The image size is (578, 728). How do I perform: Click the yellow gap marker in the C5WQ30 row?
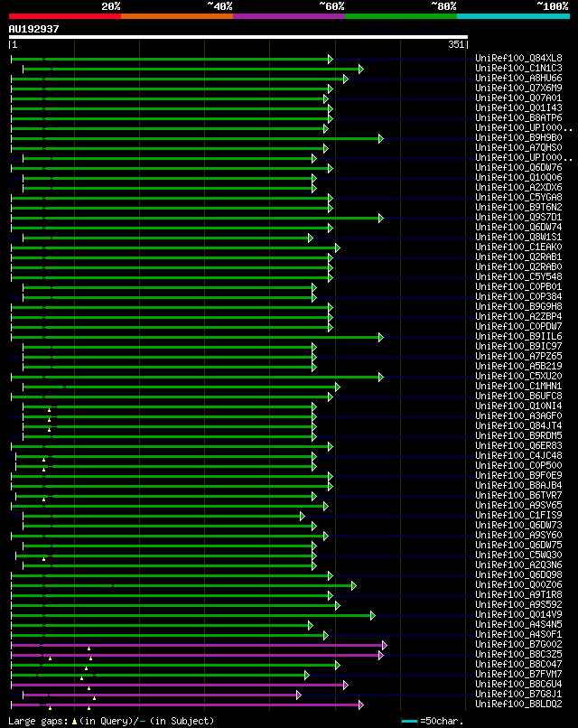point(44,559)
